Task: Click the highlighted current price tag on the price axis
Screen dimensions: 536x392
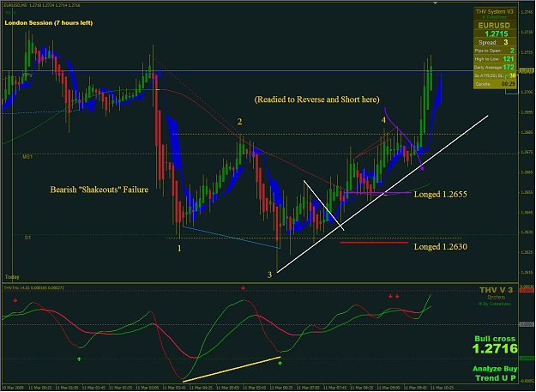Action: [527, 70]
